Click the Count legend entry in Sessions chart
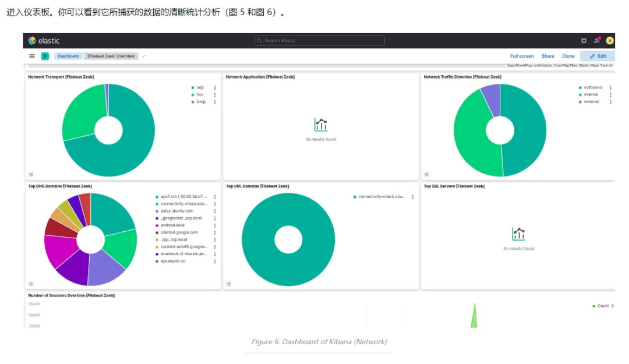Screen dimensions: 629x364 pyautogui.click(x=603, y=306)
